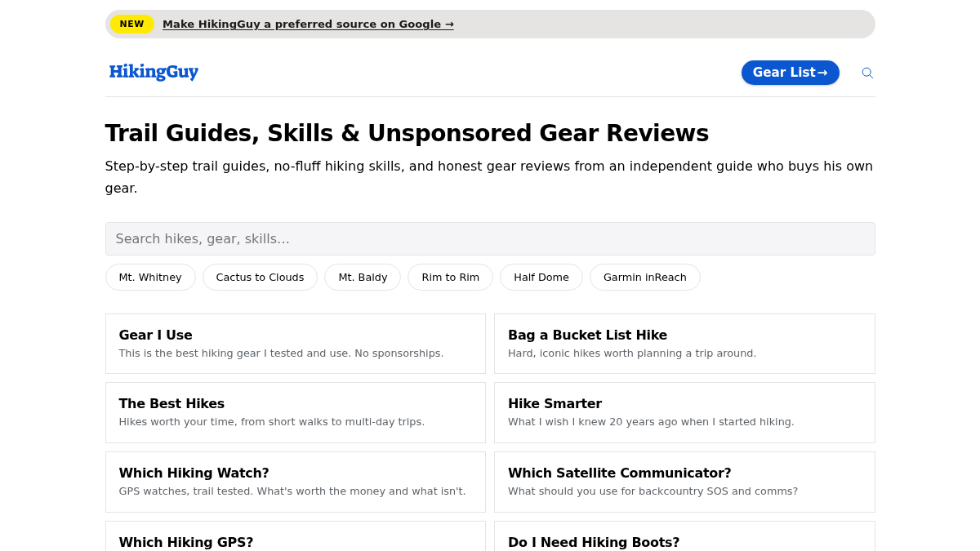
Task: Click the Step-by-step trail guides intro paragraph
Action: click(489, 177)
